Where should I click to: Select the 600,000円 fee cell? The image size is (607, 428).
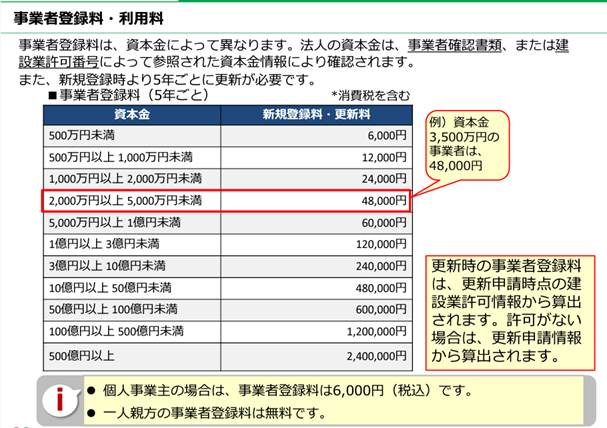pos(316,309)
